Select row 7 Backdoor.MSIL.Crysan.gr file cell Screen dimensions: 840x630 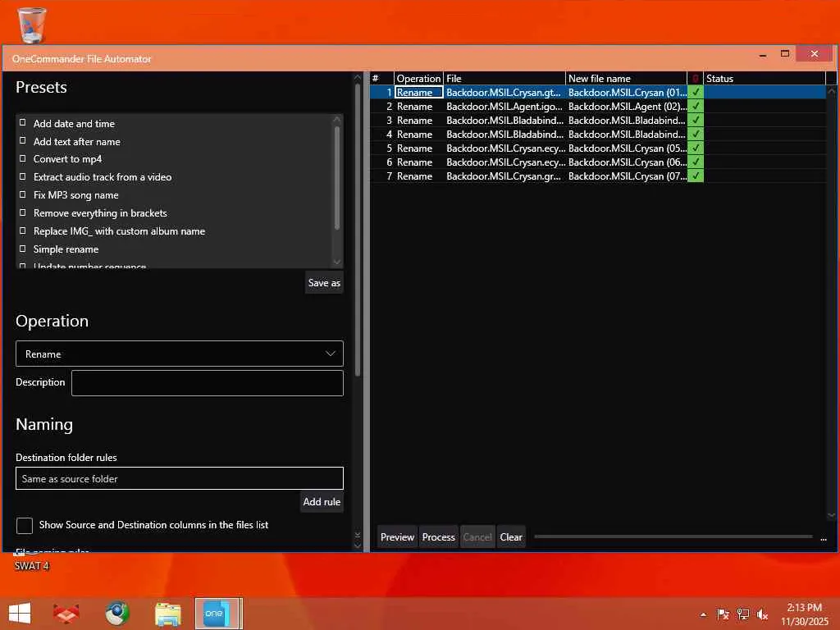pyautogui.click(x=504, y=176)
